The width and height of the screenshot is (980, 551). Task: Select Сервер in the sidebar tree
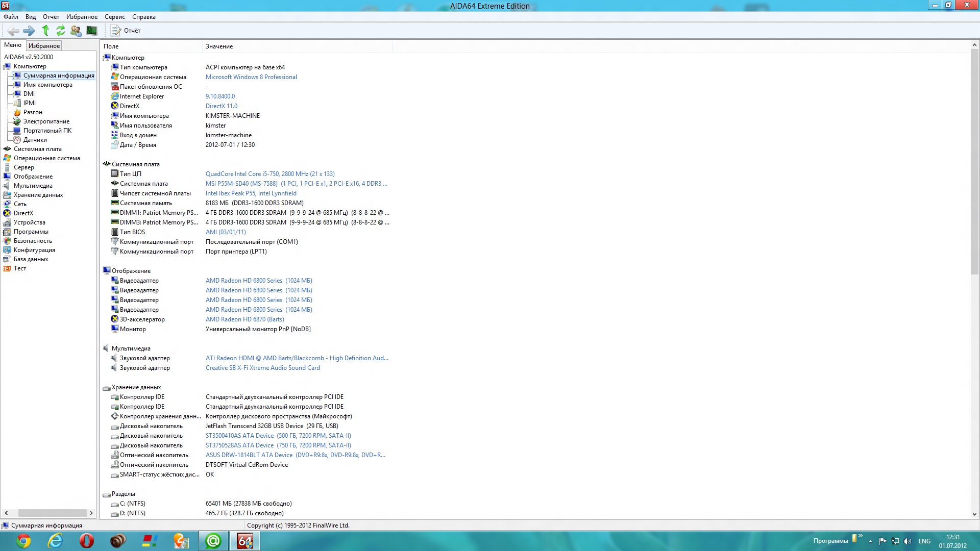point(23,167)
